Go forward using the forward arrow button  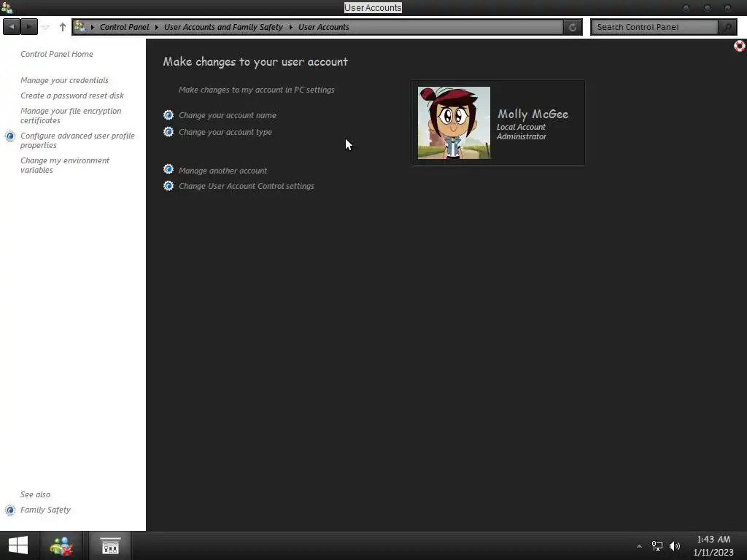[x=29, y=27]
